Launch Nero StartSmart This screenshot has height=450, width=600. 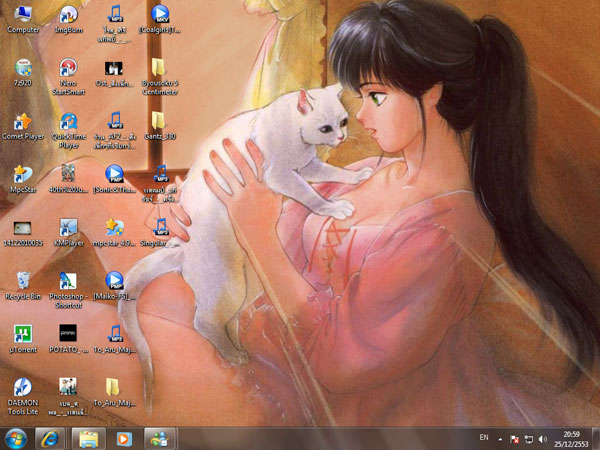69,77
